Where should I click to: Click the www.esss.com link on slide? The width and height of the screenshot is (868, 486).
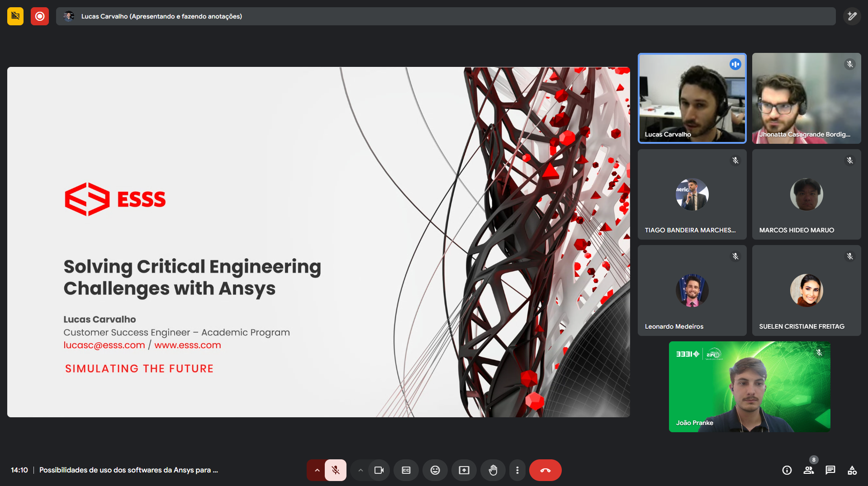188,345
